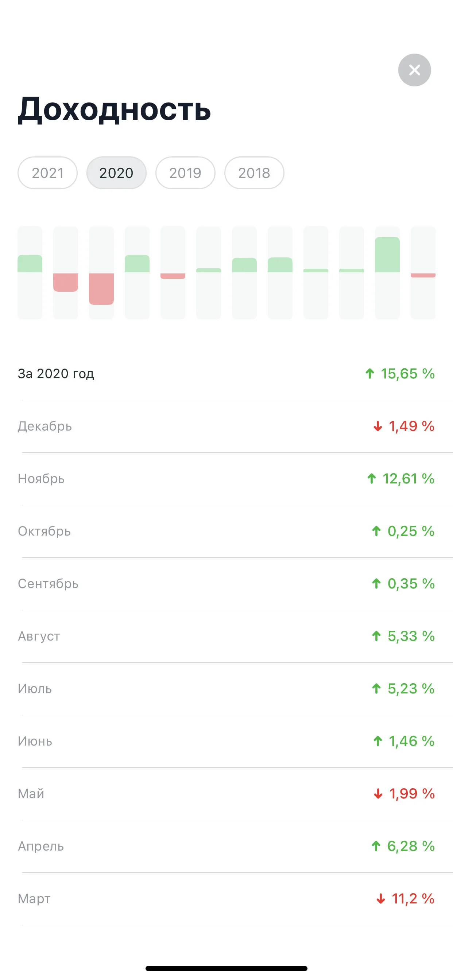Open the Август row
This screenshot has height=980, width=453.
(226, 636)
